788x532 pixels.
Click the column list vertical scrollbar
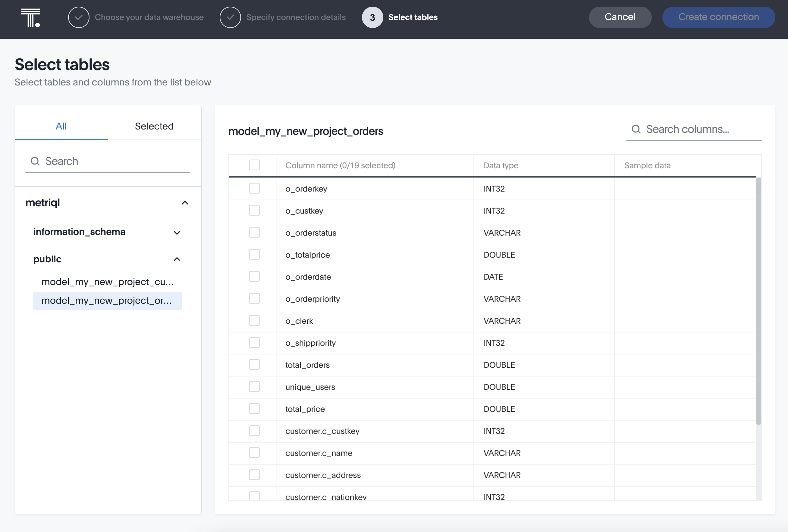coord(759,301)
